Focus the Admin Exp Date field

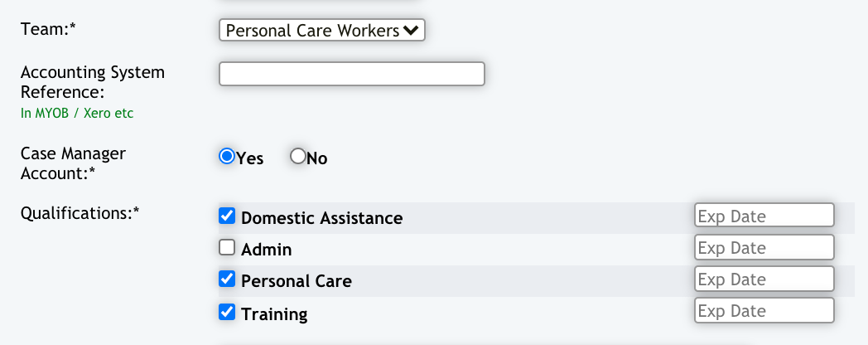pos(763,247)
